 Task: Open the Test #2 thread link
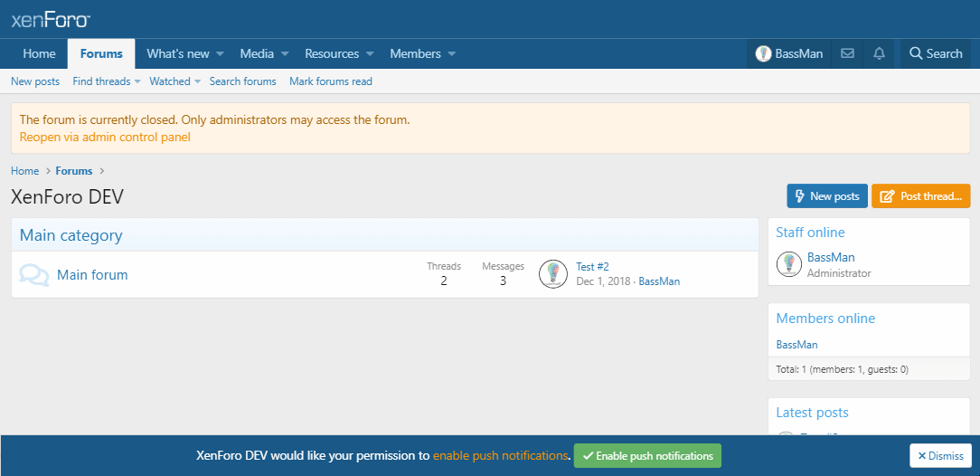coord(592,267)
